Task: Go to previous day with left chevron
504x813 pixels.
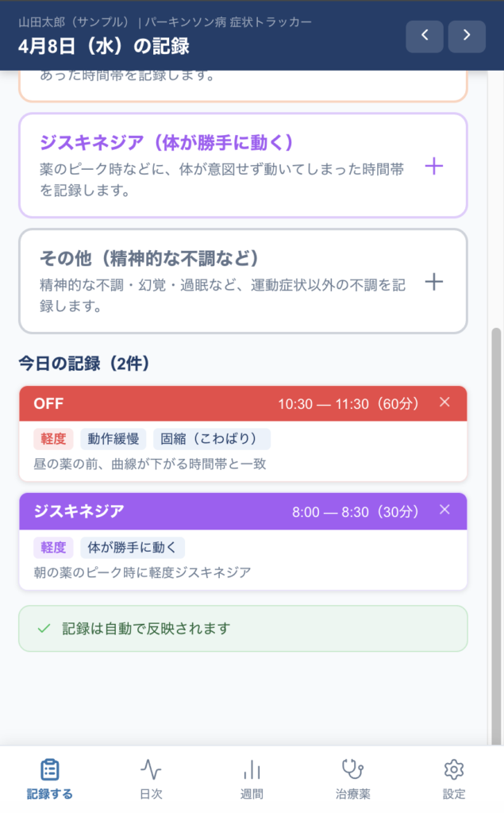Action: 425,36
